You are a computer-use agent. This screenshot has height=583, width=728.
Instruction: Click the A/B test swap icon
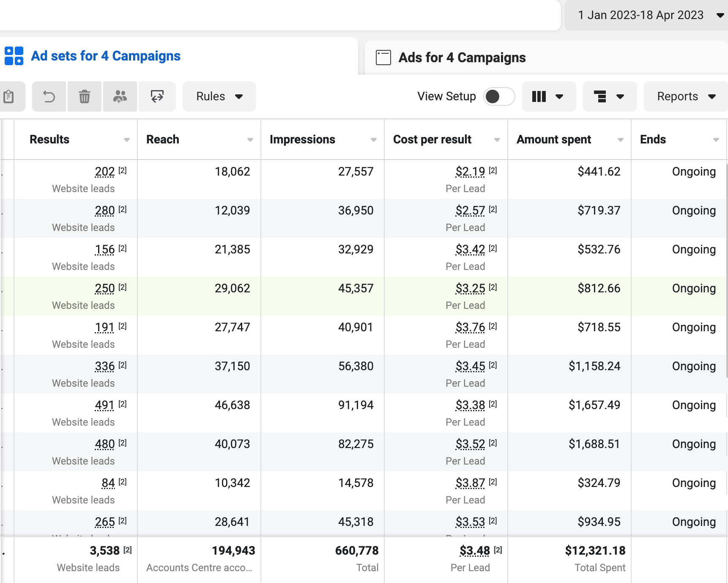[x=157, y=96]
